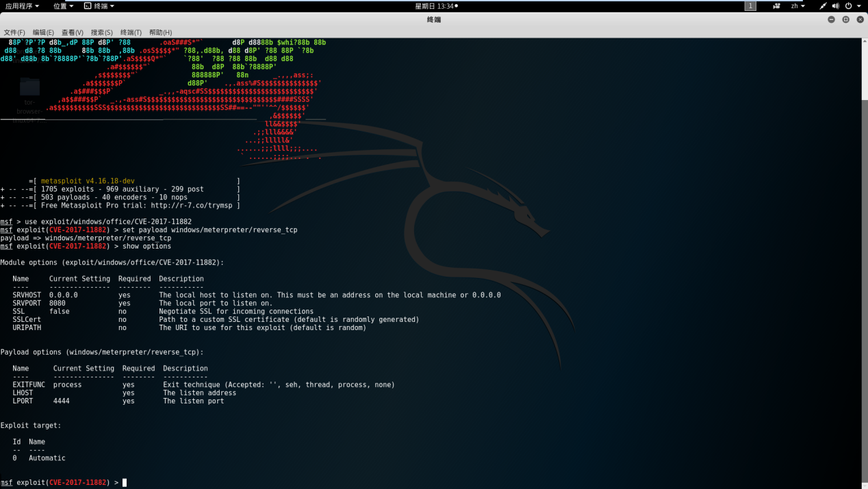Click the text 'metasploit v4.16.18-dev'
Image resolution: width=868 pixels, height=489 pixels.
point(88,181)
